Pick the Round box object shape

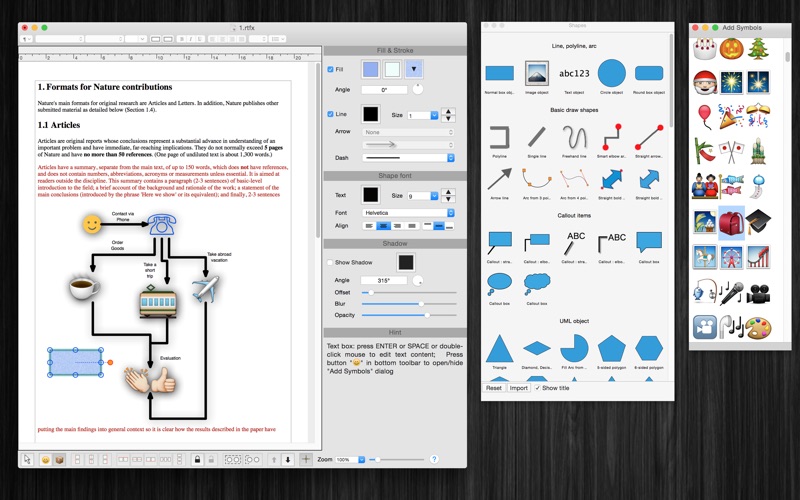click(x=649, y=73)
